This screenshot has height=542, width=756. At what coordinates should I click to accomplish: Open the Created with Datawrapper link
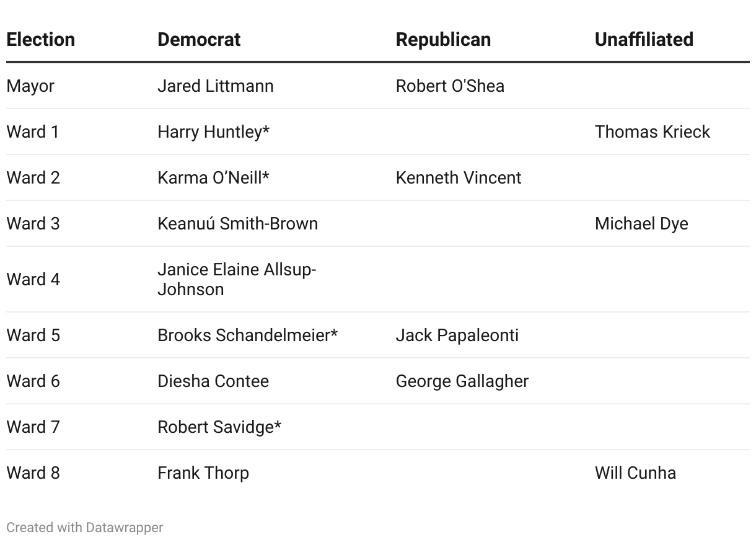[85, 528]
